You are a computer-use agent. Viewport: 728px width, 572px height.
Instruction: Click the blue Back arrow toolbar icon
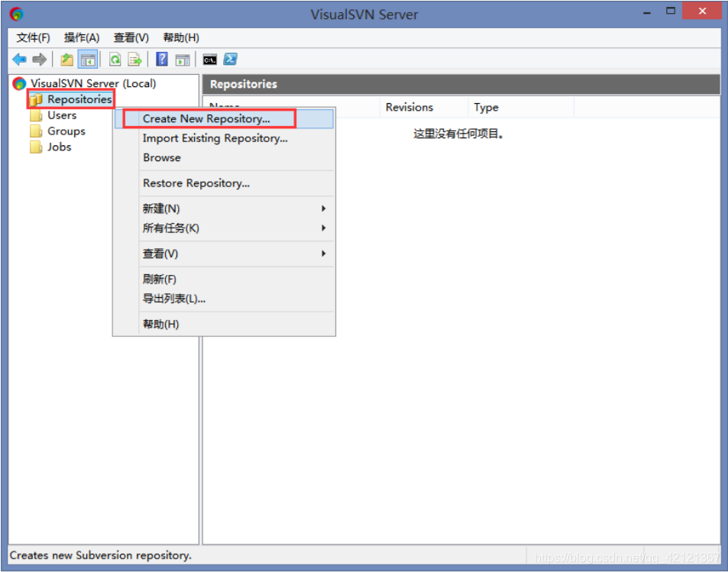(20, 60)
